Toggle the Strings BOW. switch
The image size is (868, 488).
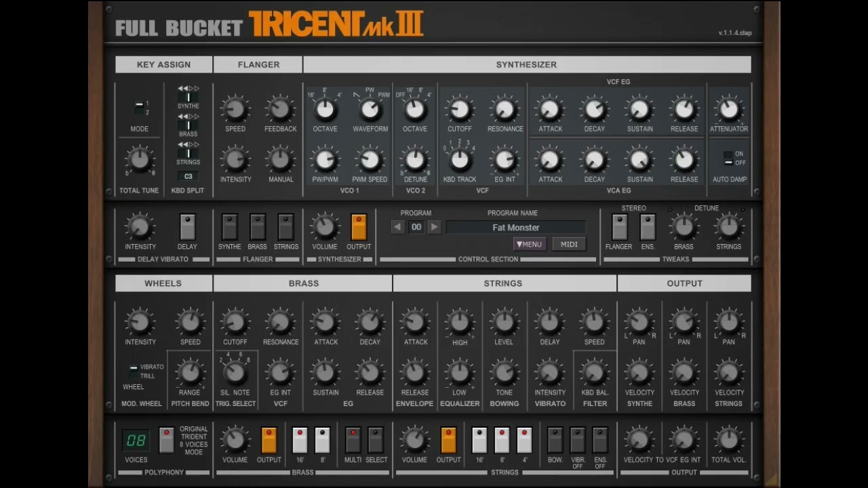coord(555,440)
